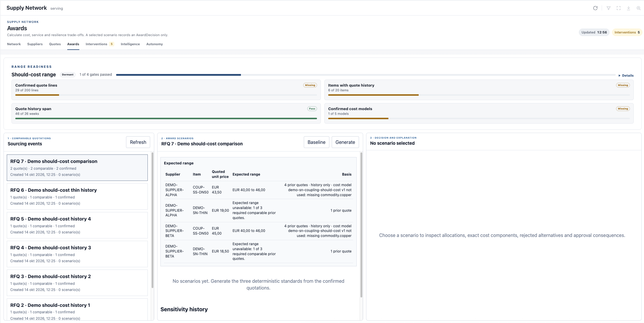
Task: Click the zoom-in magnifier icon
Action: [x=638, y=8]
